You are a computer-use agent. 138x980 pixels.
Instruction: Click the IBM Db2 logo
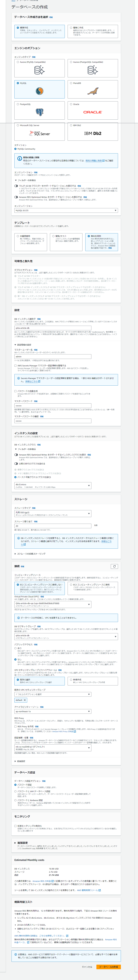point(93,133)
